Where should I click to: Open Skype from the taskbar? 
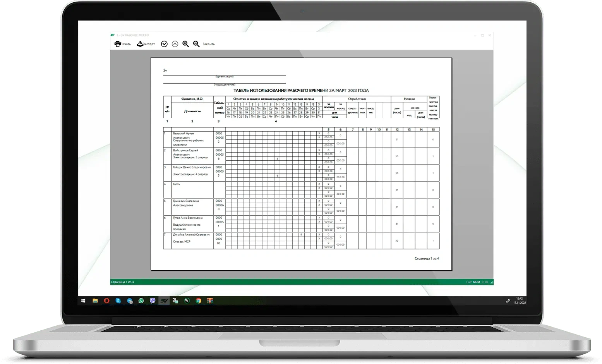tap(118, 300)
